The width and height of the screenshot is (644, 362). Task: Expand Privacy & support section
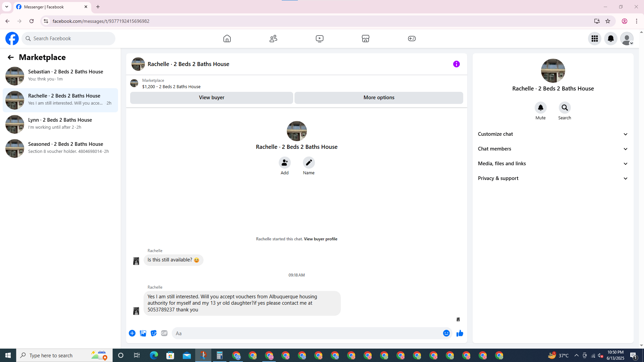coord(553,178)
